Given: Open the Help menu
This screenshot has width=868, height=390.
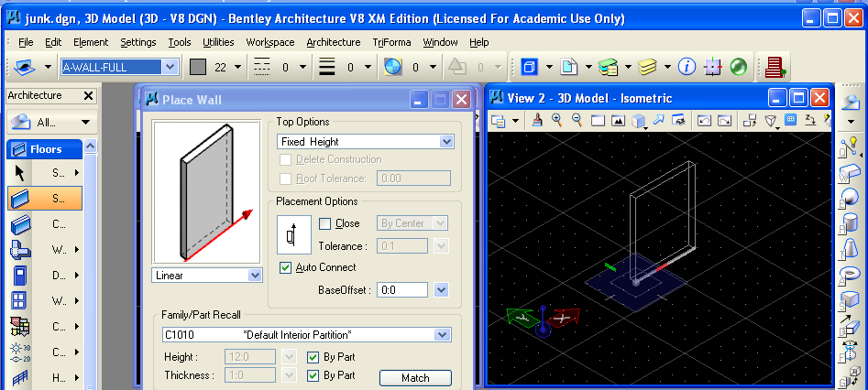Looking at the screenshot, I should (x=478, y=42).
